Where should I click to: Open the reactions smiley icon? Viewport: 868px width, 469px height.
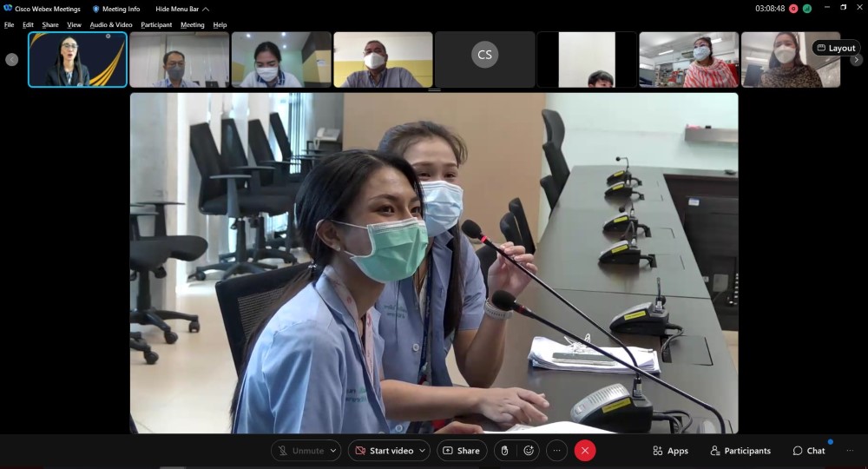click(528, 451)
